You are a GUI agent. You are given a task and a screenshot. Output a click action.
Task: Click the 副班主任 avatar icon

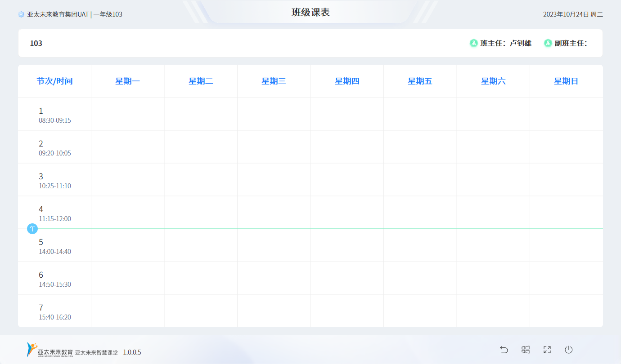coord(548,43)
